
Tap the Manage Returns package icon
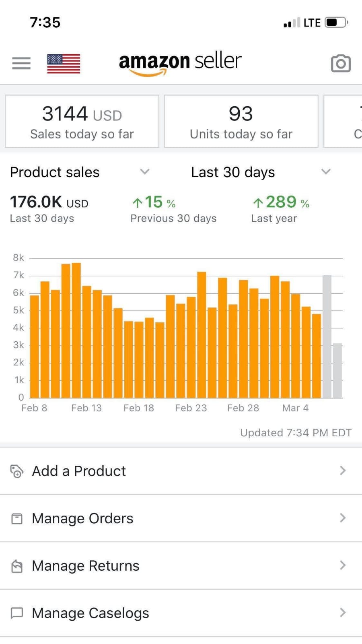click(16, 566)
